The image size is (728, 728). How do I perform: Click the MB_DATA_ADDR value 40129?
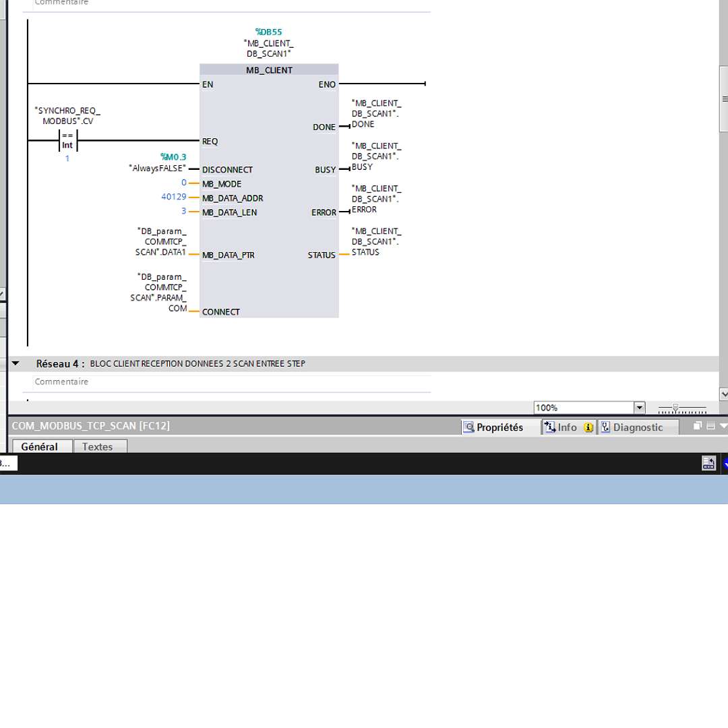pyautogui.click(x=173, y=197)
